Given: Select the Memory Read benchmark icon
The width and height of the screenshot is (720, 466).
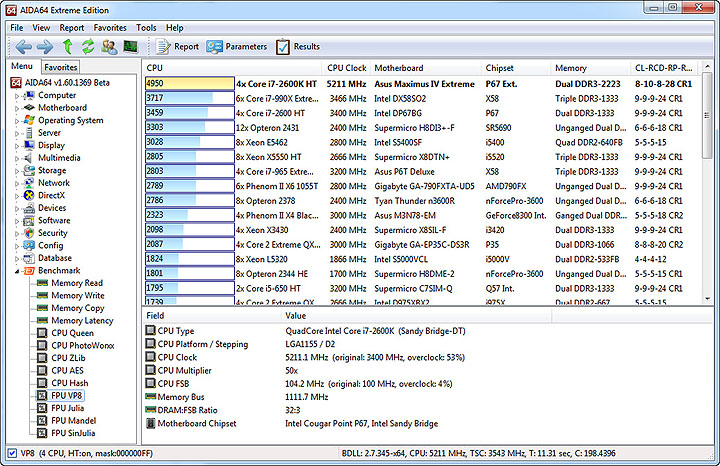Looking at the screenshot, I should coord(42,283).
